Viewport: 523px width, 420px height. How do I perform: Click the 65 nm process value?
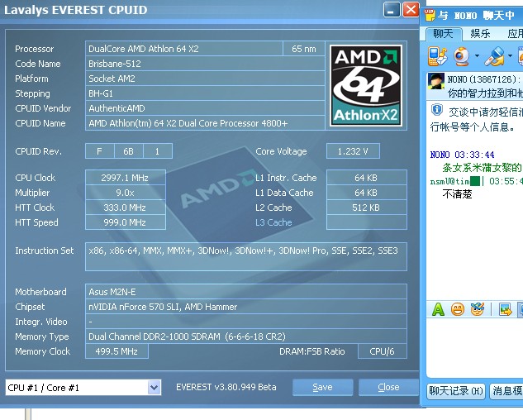pyautogui.click(x=304, y=49)
